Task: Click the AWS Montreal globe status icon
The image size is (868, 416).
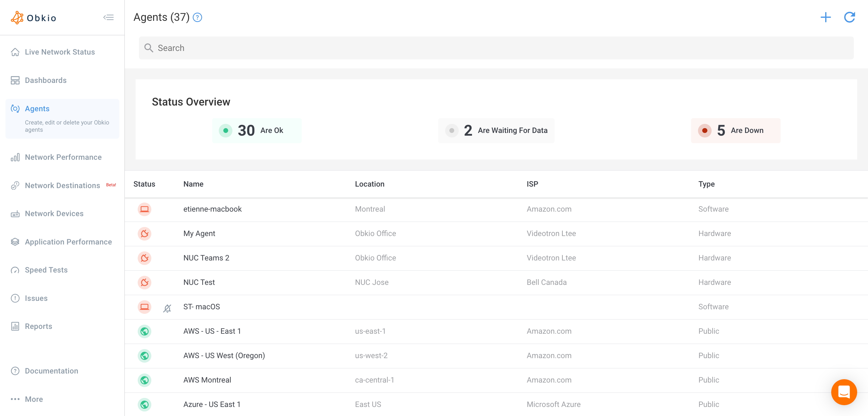Action: point(145,380)
